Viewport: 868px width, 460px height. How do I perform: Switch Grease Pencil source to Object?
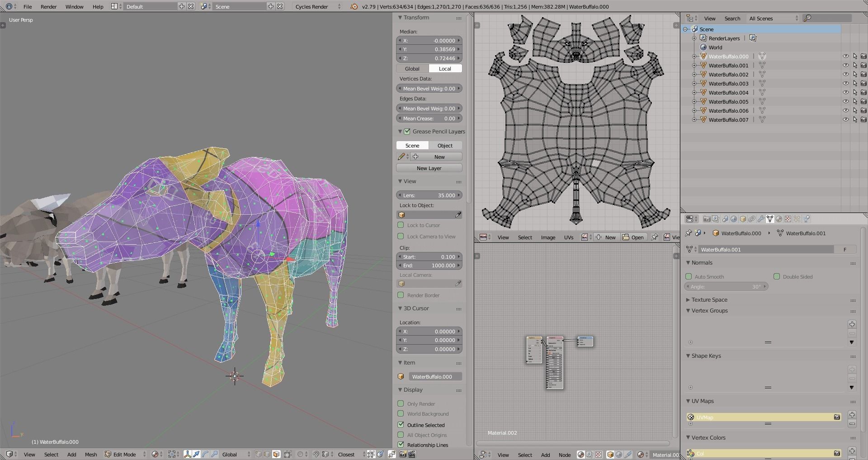(445, 145)
